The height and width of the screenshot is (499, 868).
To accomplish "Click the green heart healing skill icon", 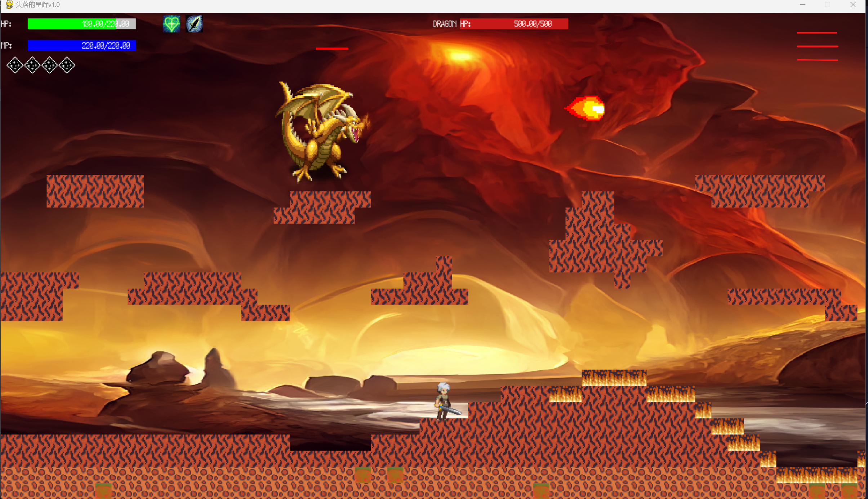I will coord(171,24).
